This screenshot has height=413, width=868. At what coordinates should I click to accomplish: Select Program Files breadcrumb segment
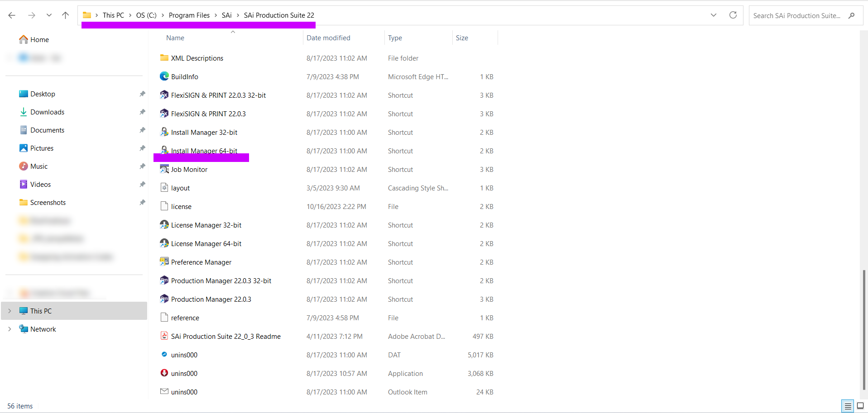pyautogui.click(x=189, y=15)
